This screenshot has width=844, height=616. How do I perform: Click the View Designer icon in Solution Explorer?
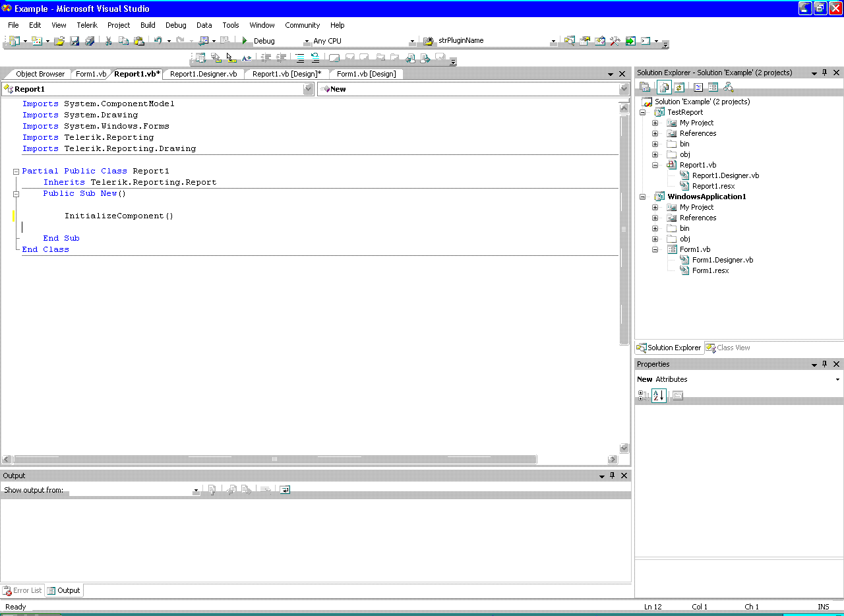point(713,87)
